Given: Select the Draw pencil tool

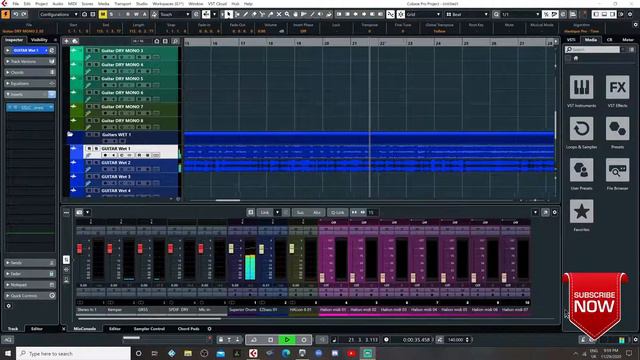Looking at the screenshot, I should click(x=245, y=14).
